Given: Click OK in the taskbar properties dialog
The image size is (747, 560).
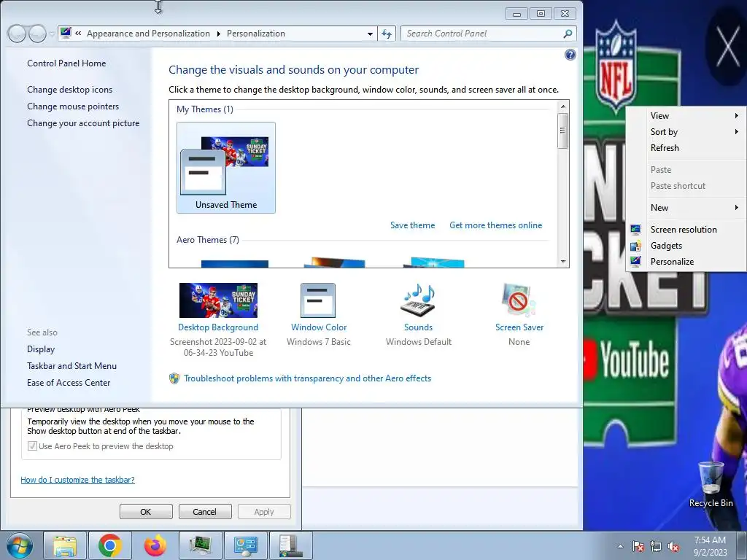Looking at the screenshot, I should pyautogui.click(x=146, y=512).
